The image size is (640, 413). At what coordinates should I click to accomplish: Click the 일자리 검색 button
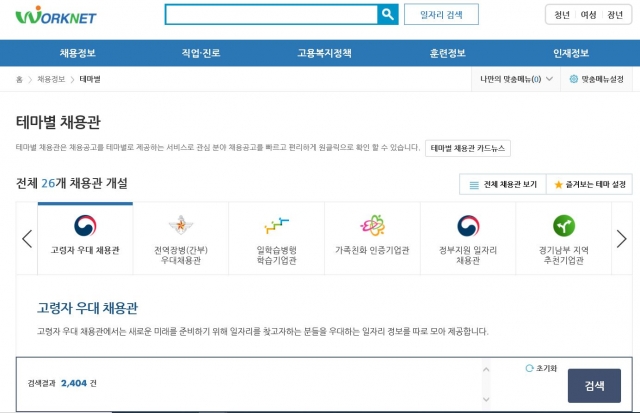click(441, 15)
